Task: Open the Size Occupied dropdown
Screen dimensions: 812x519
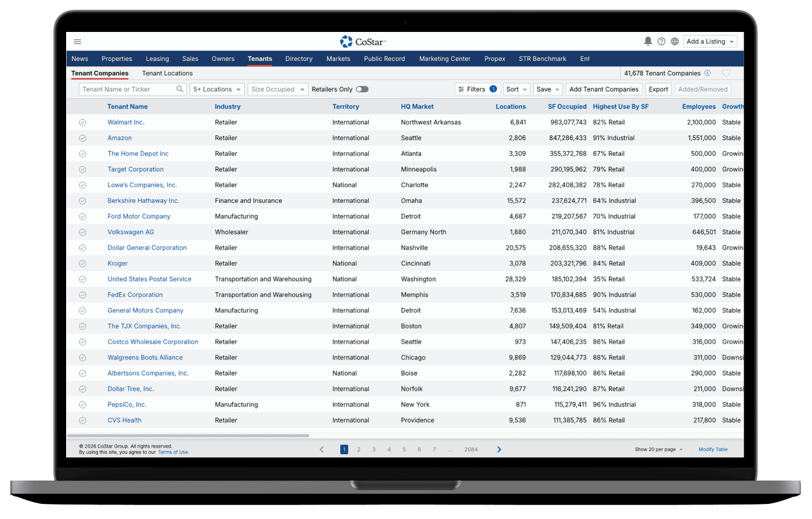Action: coord(277,89)
